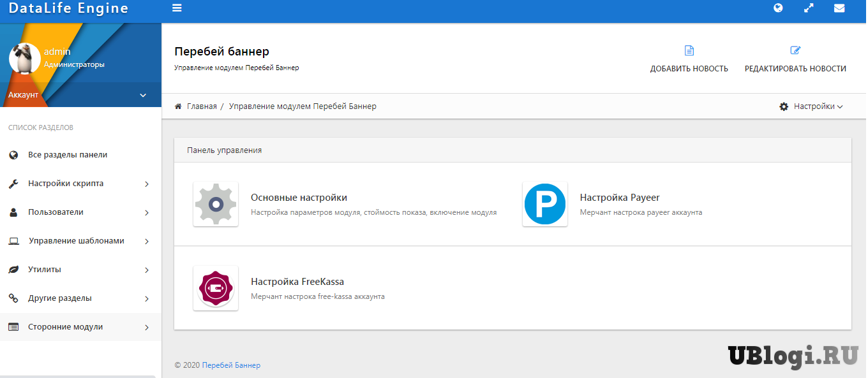Click the Добавить новость document icon
Image resolution: width=868 pixels, height=378 pixels.
(689, 51)
